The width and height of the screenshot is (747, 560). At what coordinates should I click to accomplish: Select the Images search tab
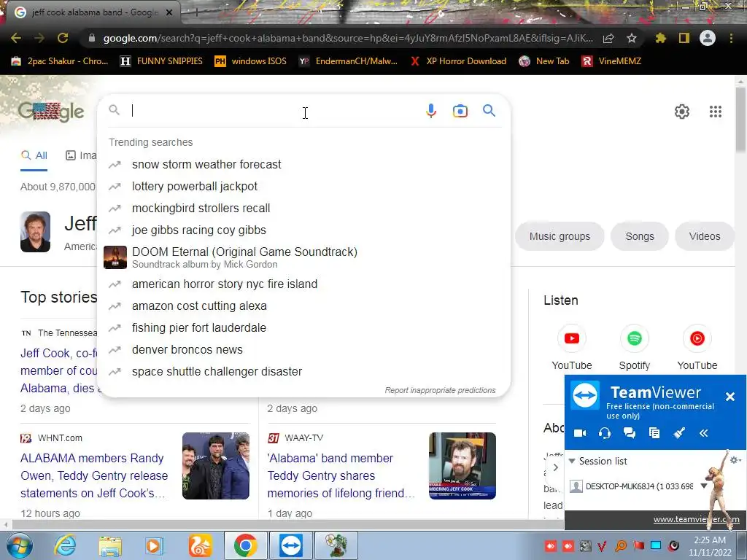point(81,155)
